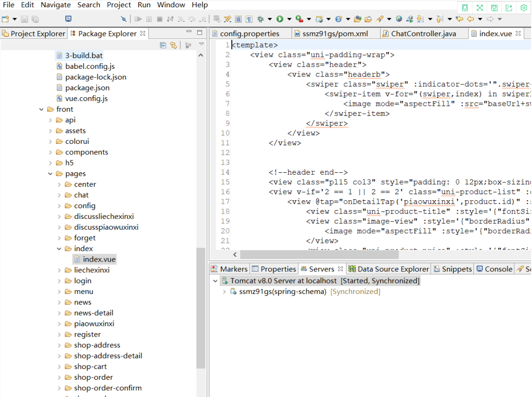Screen dimensions: 532x397
Task: Click the Last Edit Location icon
Action: click(x=459, y=19)
